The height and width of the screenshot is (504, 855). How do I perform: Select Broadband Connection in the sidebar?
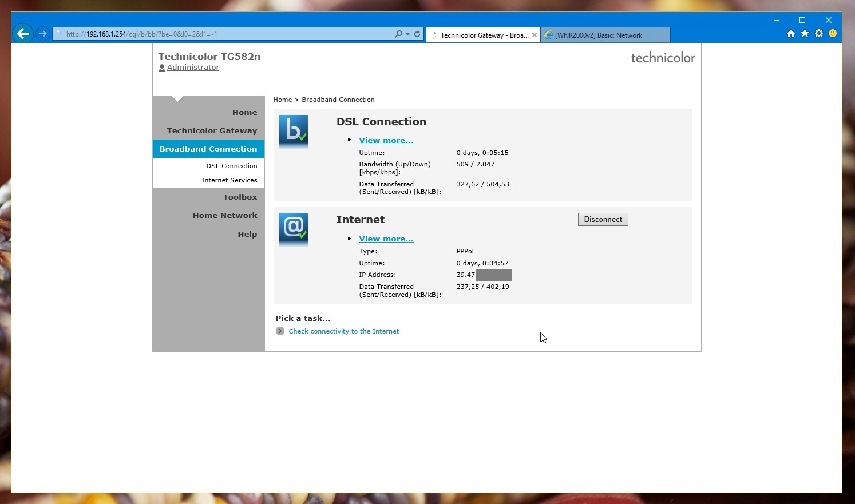click(208, 149)
